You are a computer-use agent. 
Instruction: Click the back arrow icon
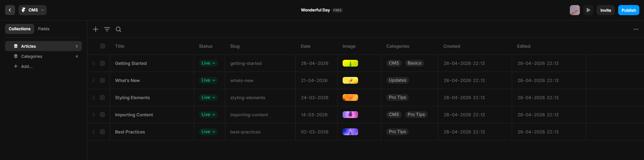point(10,10)
